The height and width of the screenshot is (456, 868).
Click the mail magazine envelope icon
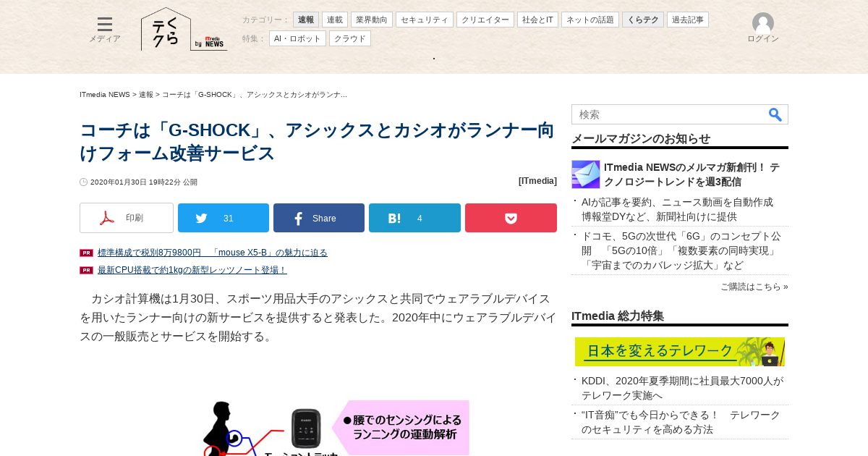[586, 174]
